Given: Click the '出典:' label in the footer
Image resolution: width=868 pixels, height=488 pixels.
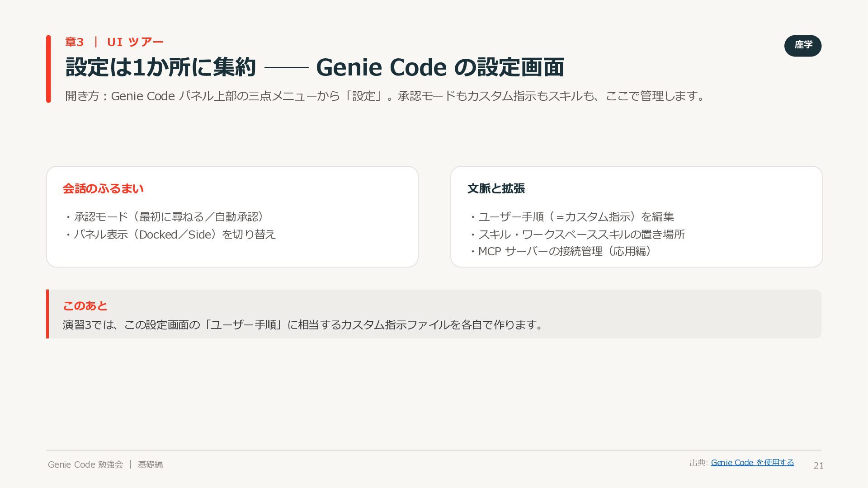Looking at the screenshot, I should [698, 463].
